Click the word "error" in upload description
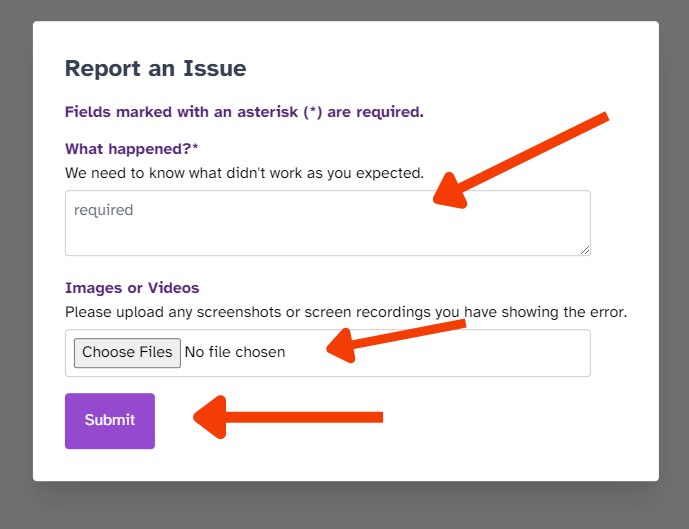 click(608, 312)
